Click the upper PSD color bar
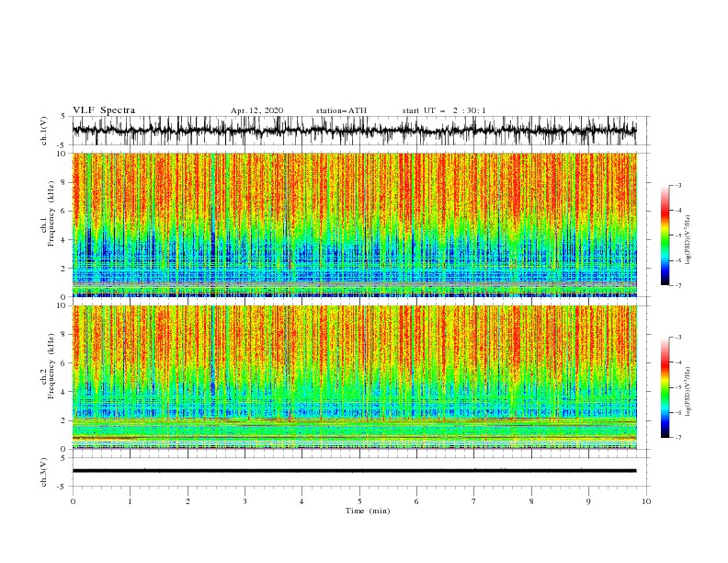Viewport: 728px width, 563px height. point(665,236)
